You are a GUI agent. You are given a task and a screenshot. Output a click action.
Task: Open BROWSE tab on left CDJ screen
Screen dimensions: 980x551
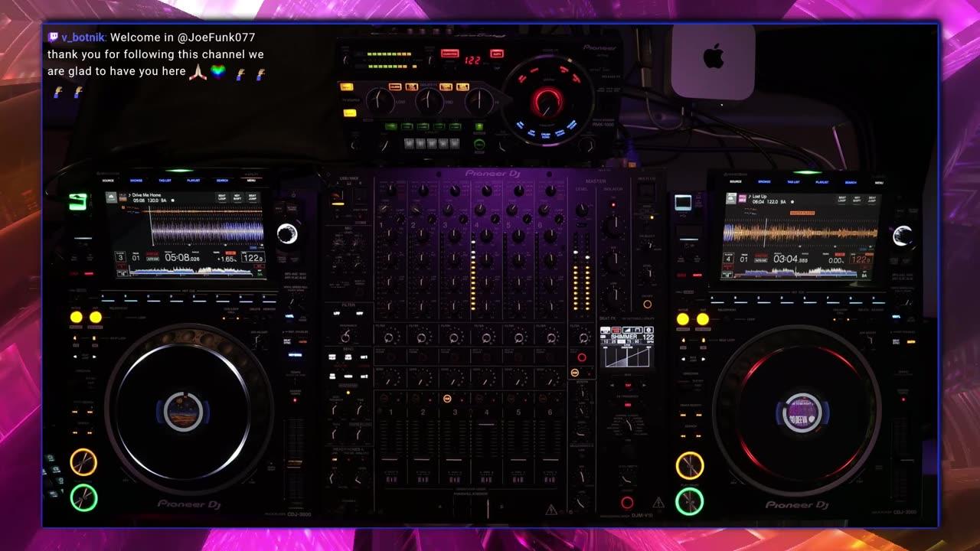pyautogui.click(x=136, y=181)
